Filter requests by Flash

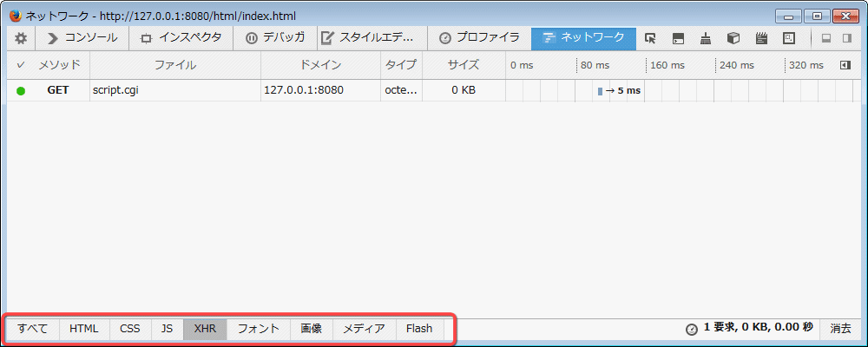click(419, 329)
